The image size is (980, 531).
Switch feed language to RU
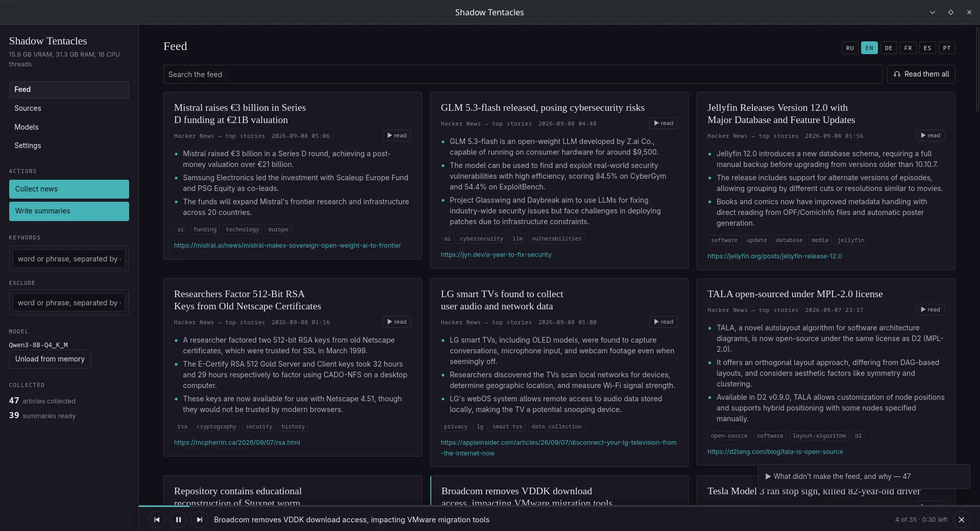850,48
